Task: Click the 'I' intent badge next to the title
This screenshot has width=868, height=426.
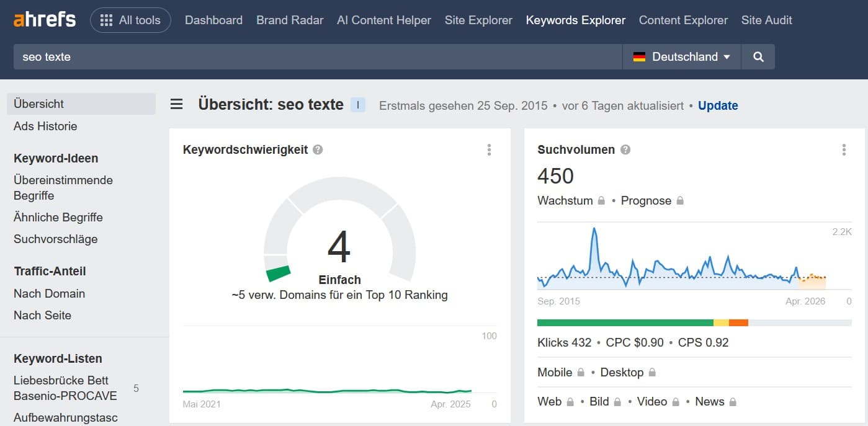Action: click(358, 105)
